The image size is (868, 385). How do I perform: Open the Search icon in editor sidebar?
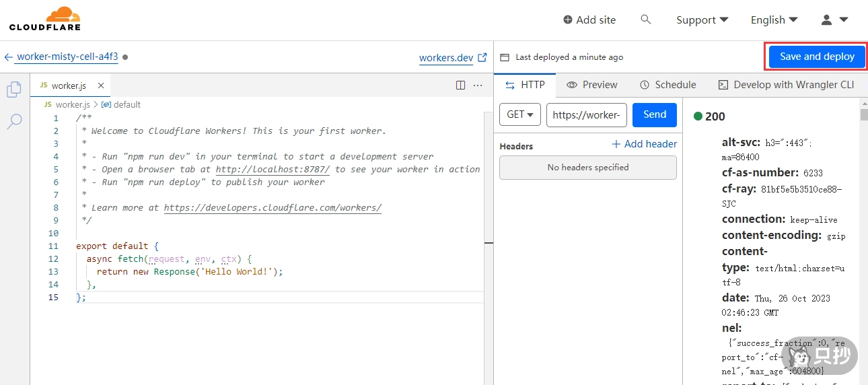pos(14,122)
